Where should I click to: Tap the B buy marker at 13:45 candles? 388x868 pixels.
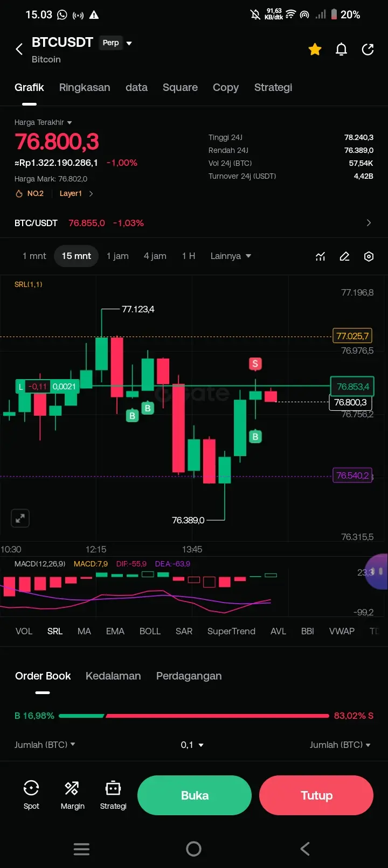click(255, 437)
